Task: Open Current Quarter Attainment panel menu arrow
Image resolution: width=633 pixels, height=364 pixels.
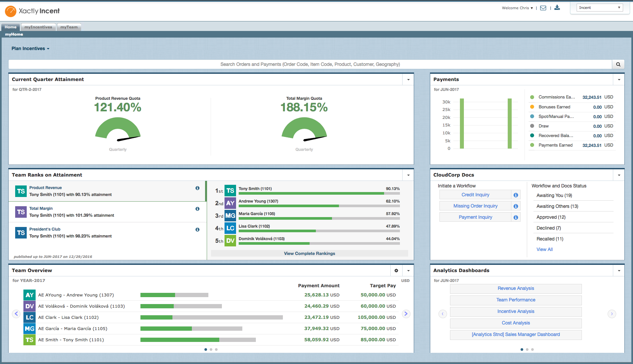Action: click(408, 80)
